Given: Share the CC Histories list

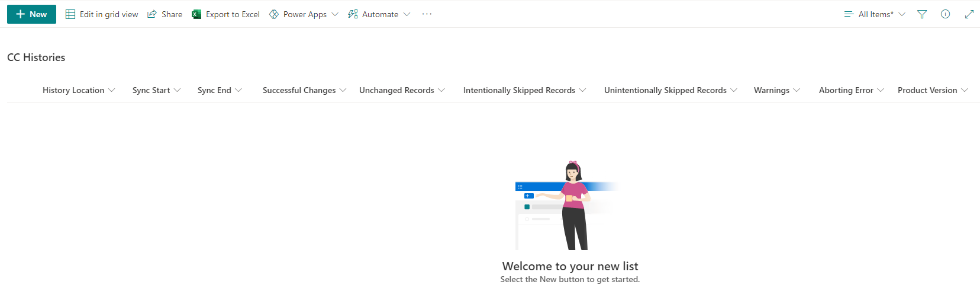Looking at the screenshot, I should click(x=165, y=14).
